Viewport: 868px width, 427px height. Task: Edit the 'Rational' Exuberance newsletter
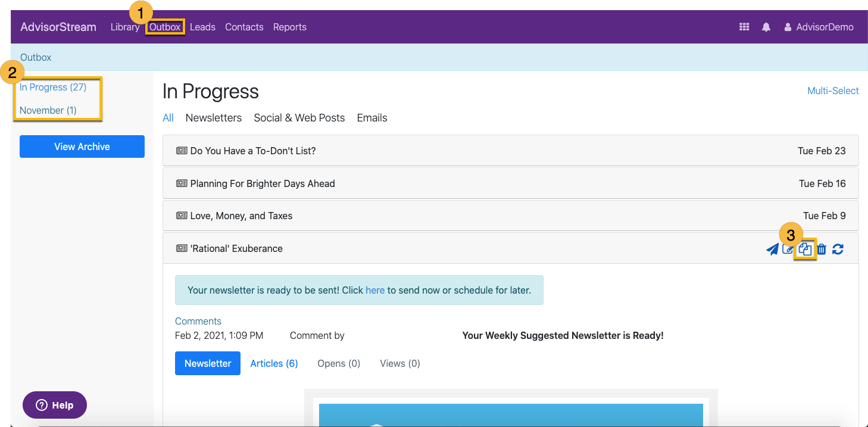[x=788, y=249]
